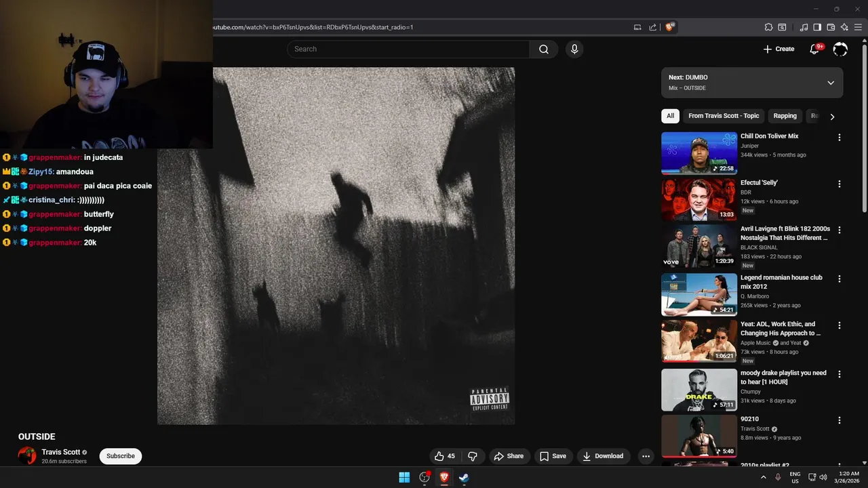Open the Travis Scott channel link
The image size is (868, 488).
coord(61,452)
